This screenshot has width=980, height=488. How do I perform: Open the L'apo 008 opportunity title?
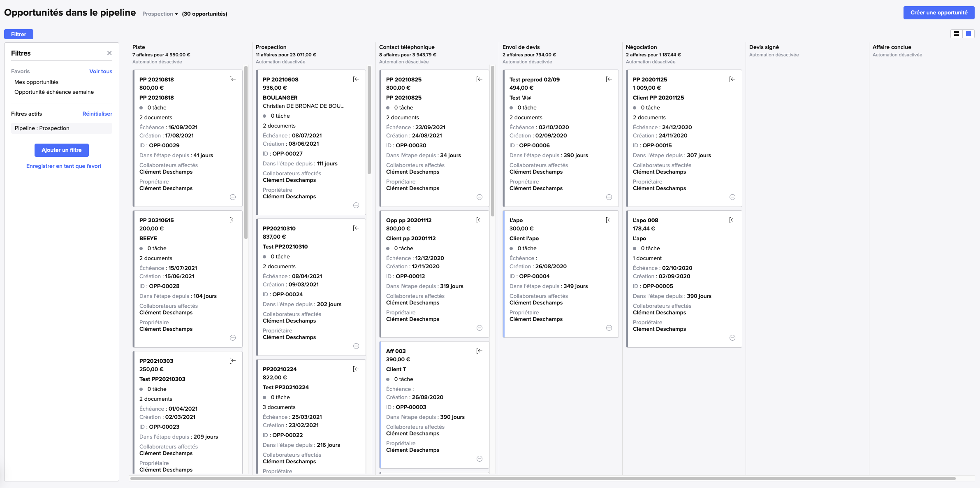click(x=645, y=220)
